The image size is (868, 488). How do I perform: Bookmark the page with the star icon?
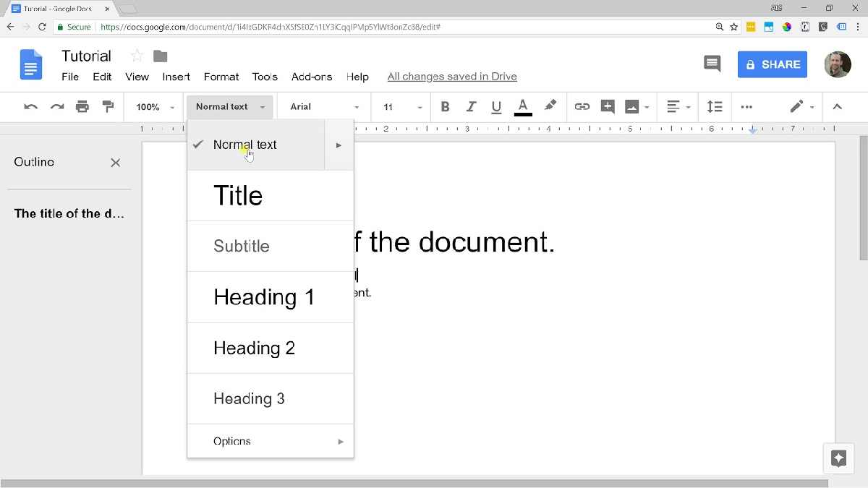pyautogui.click(x=734, y=27)
